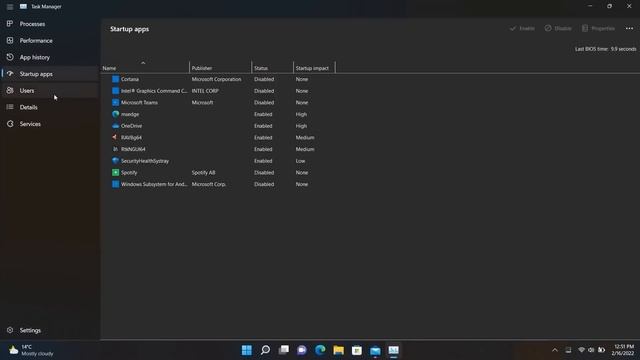Toggle sort order arrow above Name column
The height and width of the screenshot is (360, 640).
click(143, 63)
